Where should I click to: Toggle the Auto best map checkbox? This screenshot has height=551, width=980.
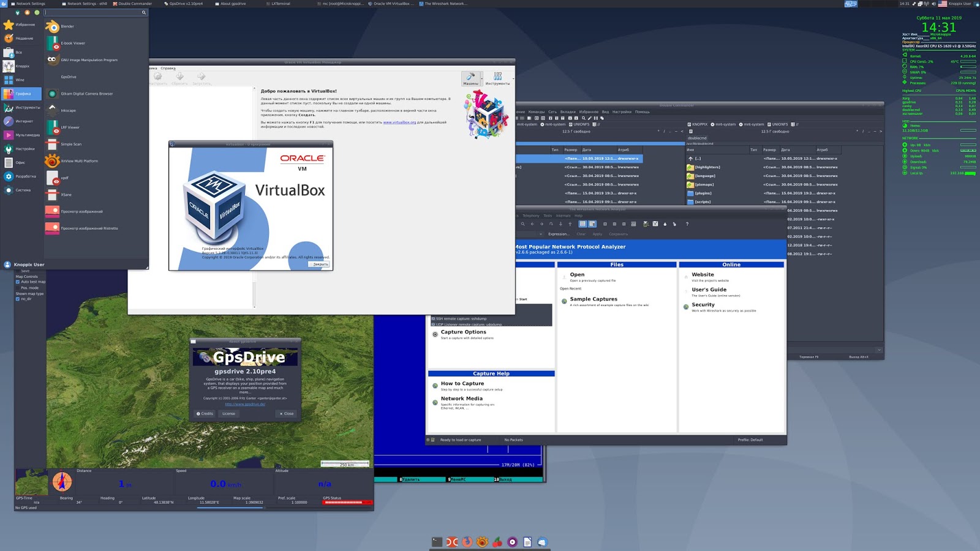click(x=18, y=282)
